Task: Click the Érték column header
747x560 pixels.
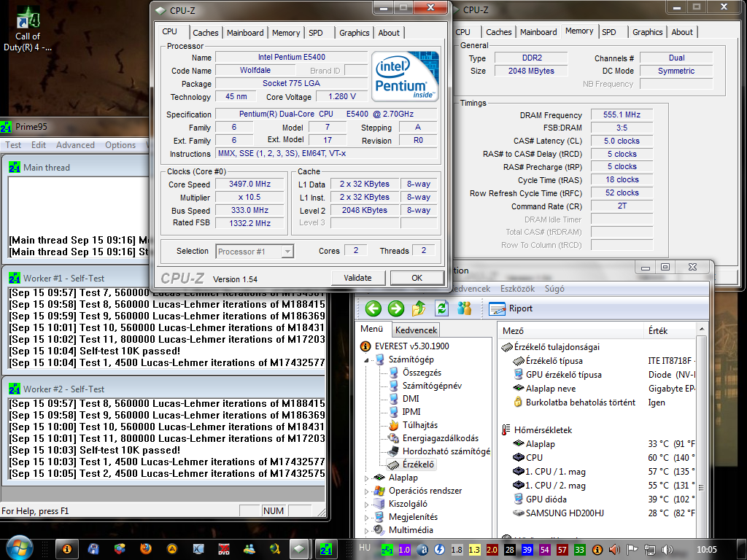Action: pyautogui.click(x=670, y=330)
